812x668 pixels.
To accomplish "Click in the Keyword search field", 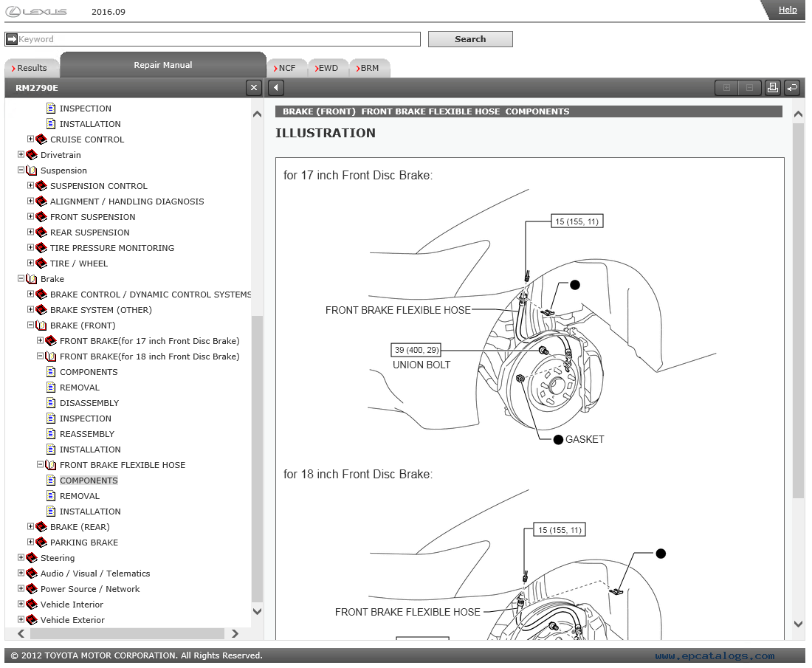I will pos(213,39).
